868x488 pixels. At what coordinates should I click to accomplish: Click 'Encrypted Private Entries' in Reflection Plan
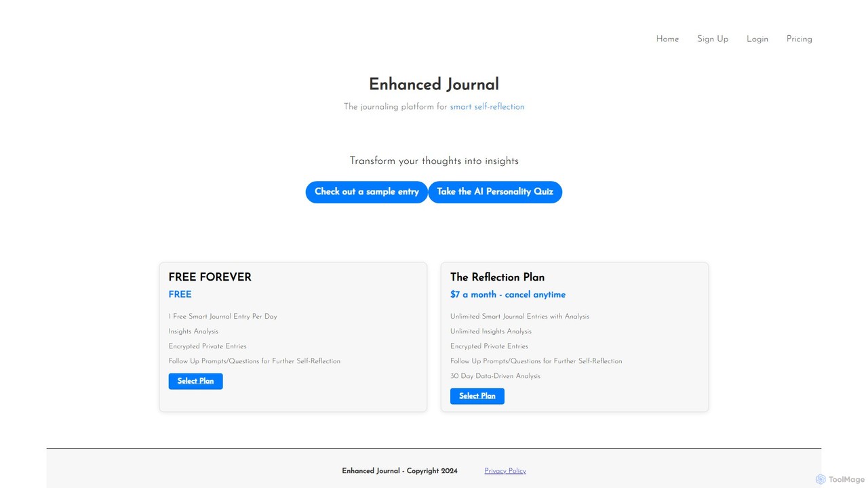point(489,346)
